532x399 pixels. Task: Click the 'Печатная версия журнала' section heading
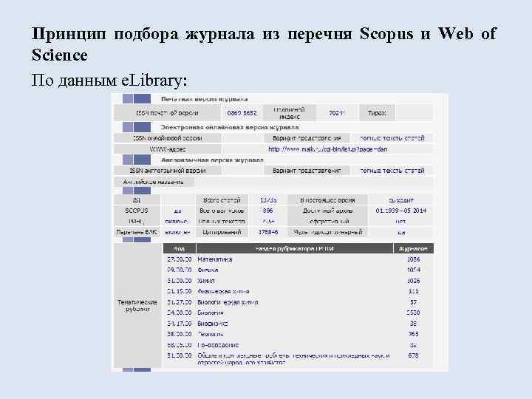(x=204, y=99)
